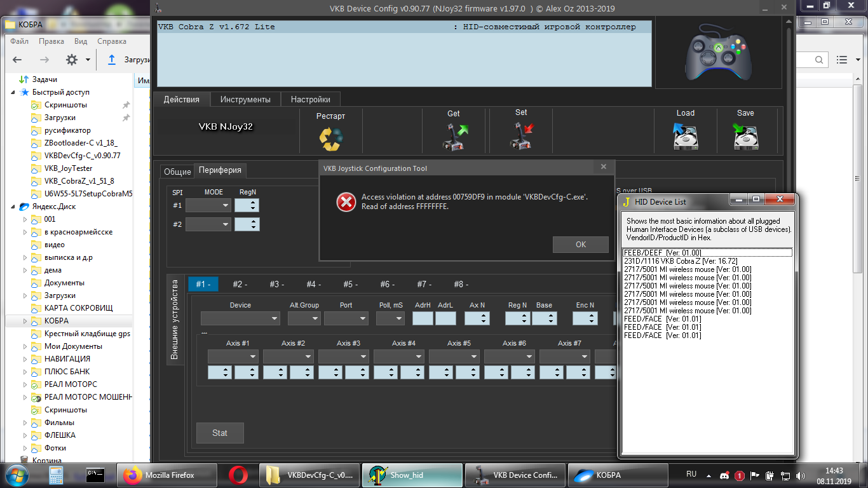868x488 pixels.
Task: Expand the Яндекс.Диск tree node
Action: point(14,207)
